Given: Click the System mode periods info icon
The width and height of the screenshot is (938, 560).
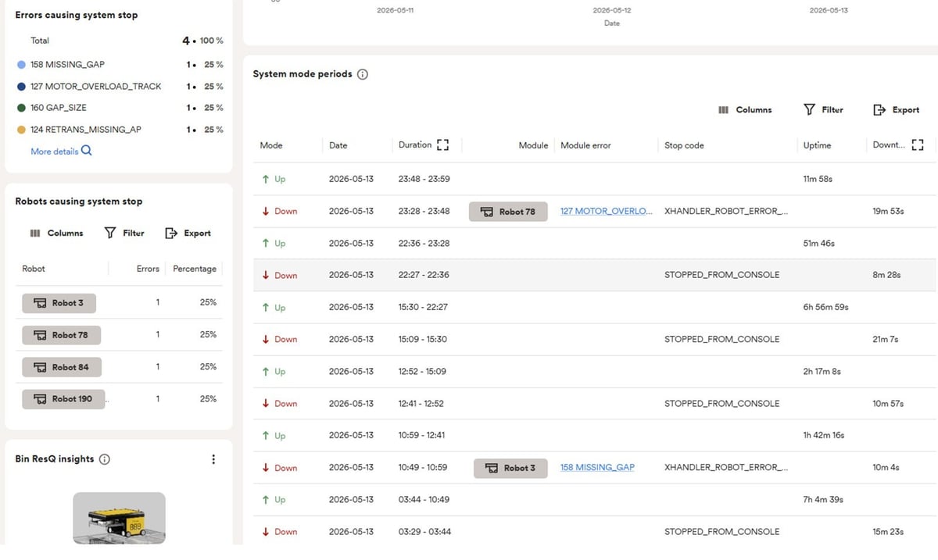Looking at the screenshot, I should (362, 74).
